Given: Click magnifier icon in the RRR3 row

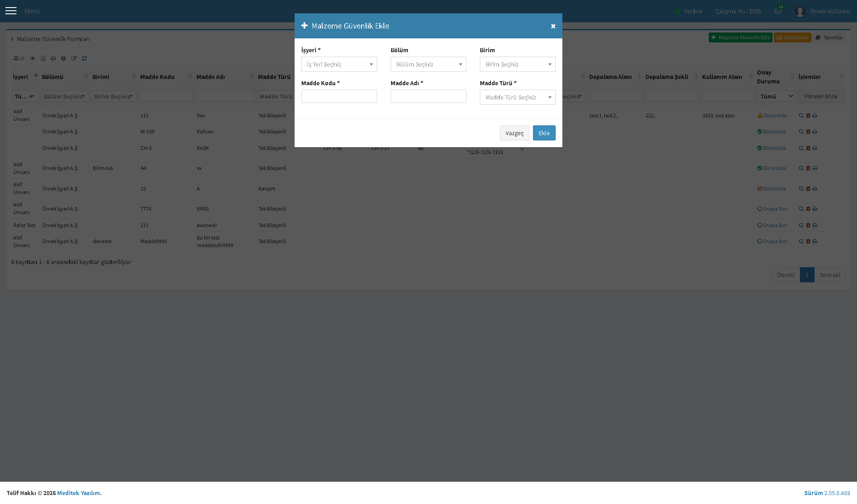Looking at the screenshot, I should click(801, 209).
